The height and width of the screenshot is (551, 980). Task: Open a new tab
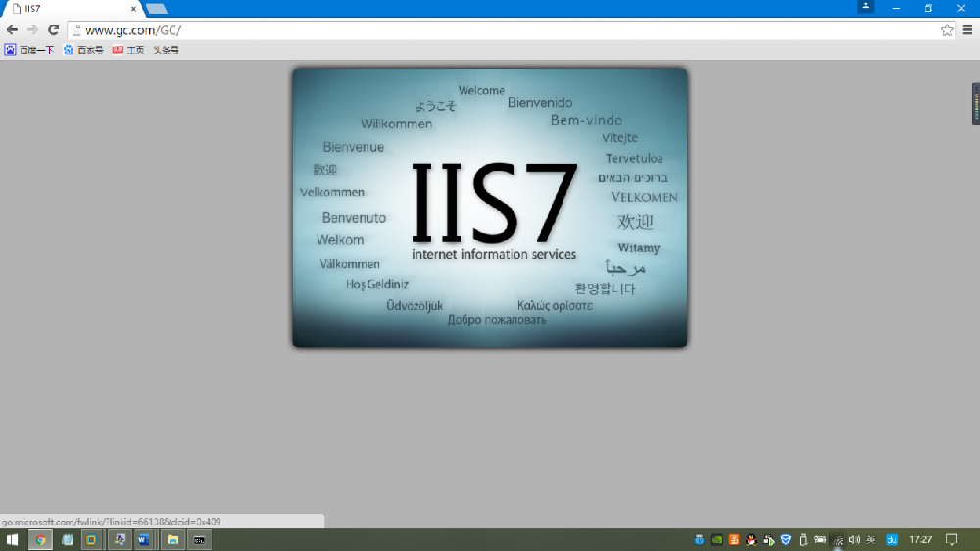(x=156, y=9)
